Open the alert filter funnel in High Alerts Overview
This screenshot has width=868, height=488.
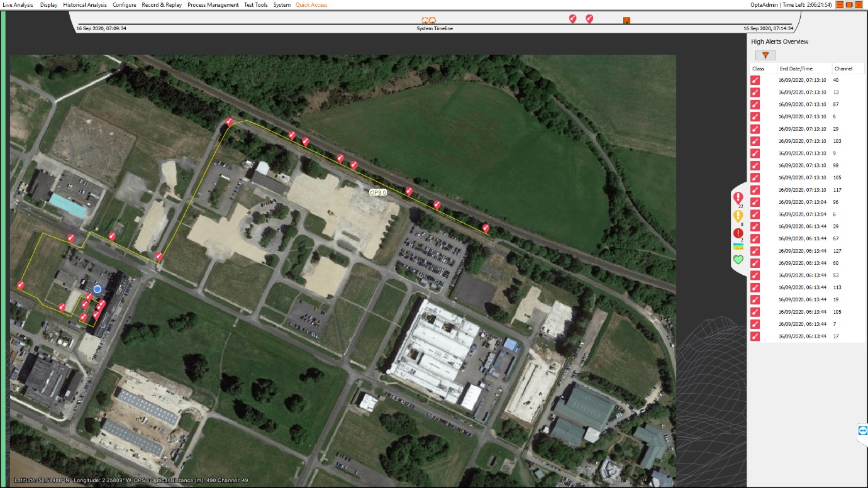(x=765, y=55)
